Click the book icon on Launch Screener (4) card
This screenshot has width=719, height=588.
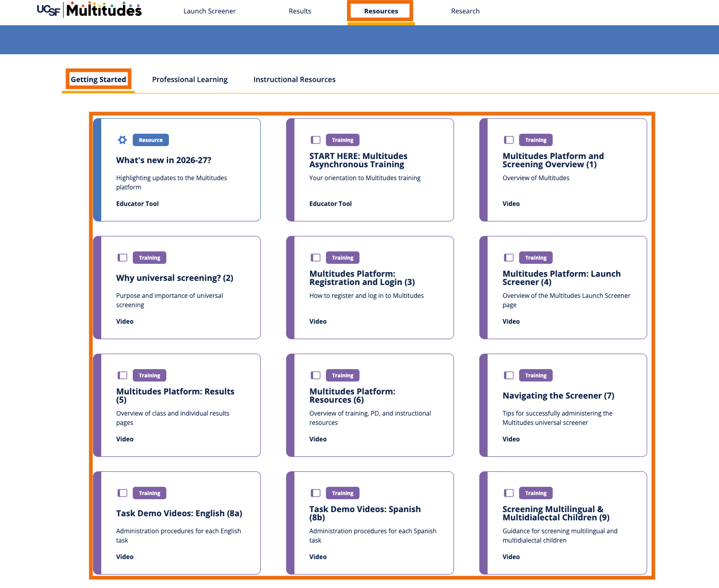tap(509, 258)
